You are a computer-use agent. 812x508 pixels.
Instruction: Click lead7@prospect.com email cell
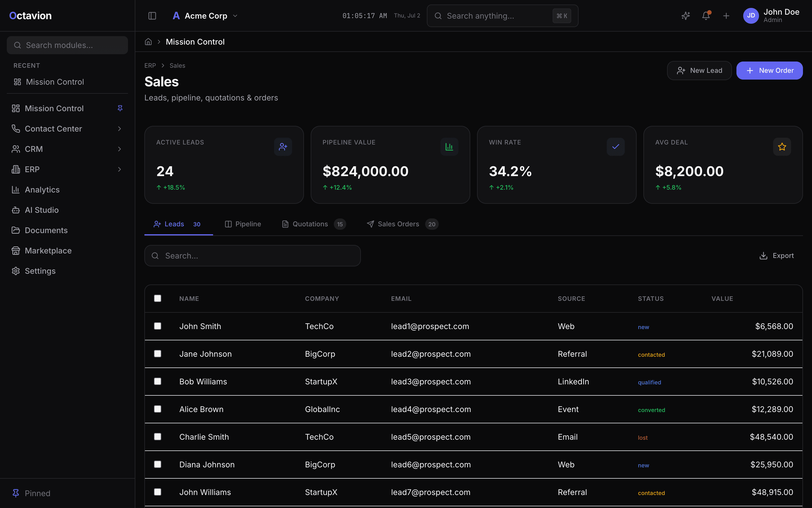click(x=431, y=492)
